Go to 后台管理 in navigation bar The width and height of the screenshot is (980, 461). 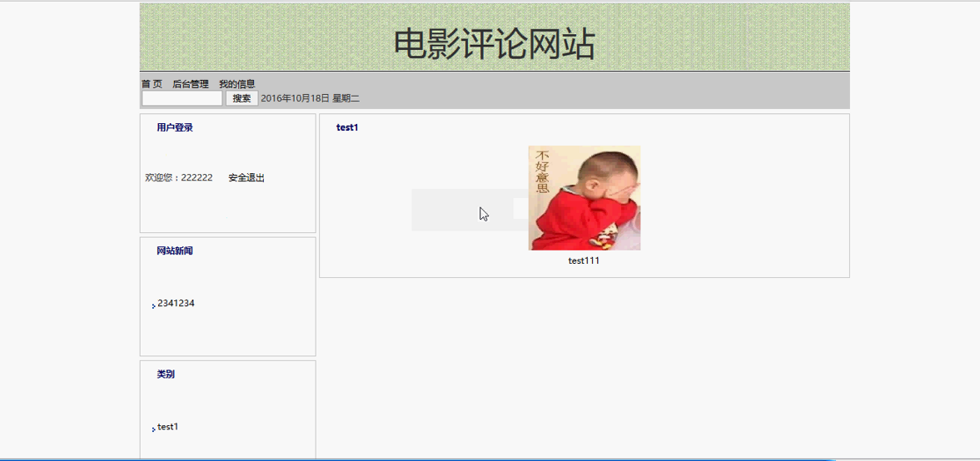[191, 84]
